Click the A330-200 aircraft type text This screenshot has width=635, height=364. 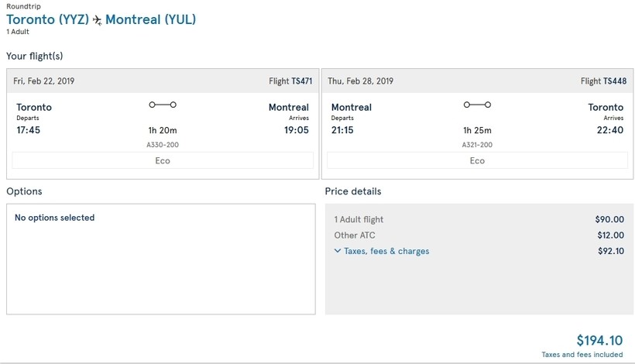(x=163, y=145)
